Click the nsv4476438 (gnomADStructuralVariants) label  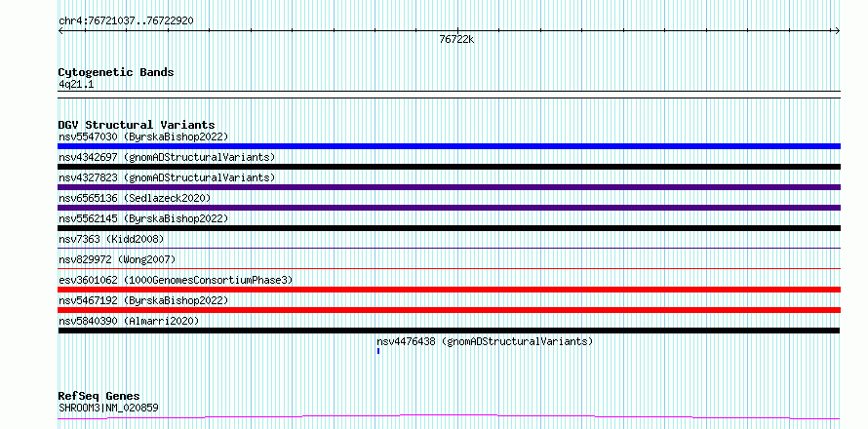[485, 341]
